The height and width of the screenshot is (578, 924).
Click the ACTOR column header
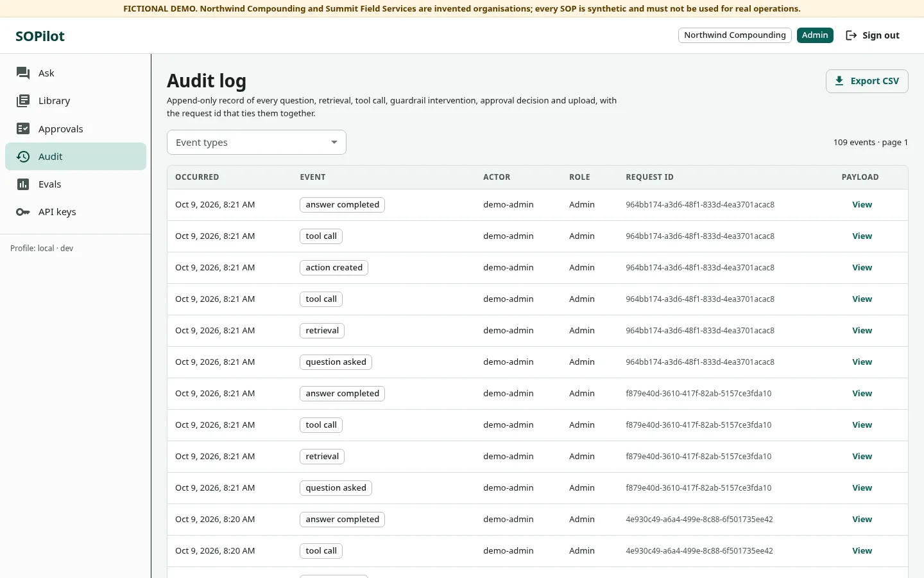pos(497,177)
